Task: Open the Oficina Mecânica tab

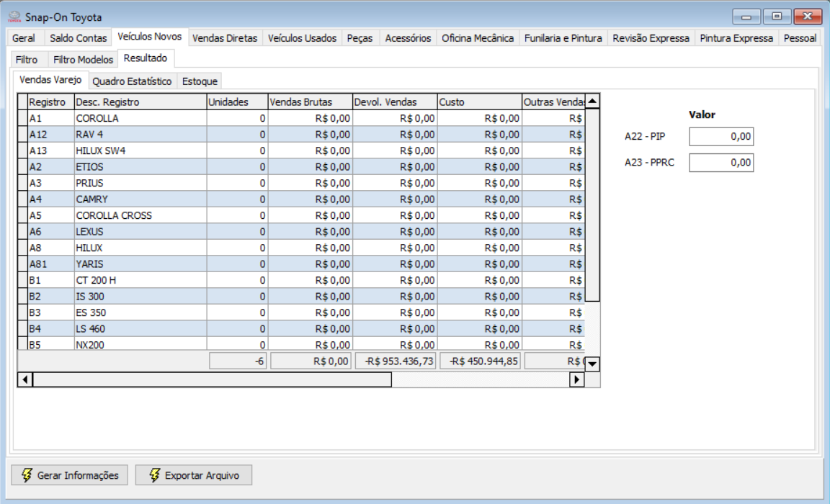Action: click(478, 38)
